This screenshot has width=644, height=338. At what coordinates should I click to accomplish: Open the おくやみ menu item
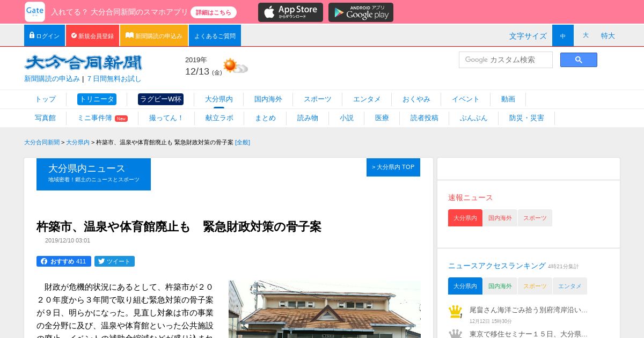click(x=416, y=99)
